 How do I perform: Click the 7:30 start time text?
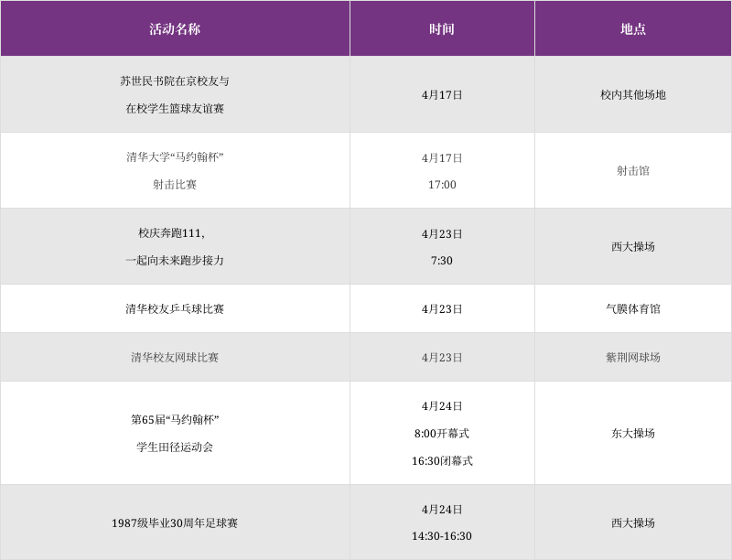pos(442,260)
